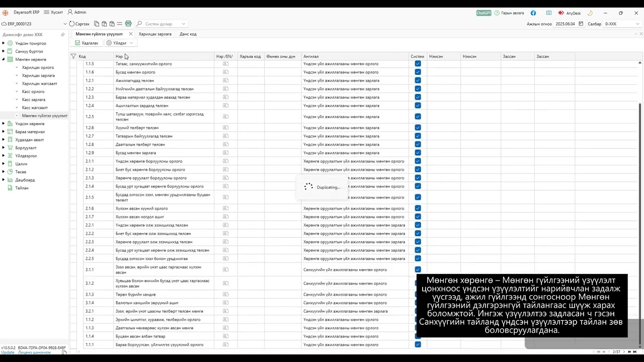Image resolution: width=644 pixels, height=362 pixels.
Task: Click the second clipboard icon beside it
Action: [112, 24]
